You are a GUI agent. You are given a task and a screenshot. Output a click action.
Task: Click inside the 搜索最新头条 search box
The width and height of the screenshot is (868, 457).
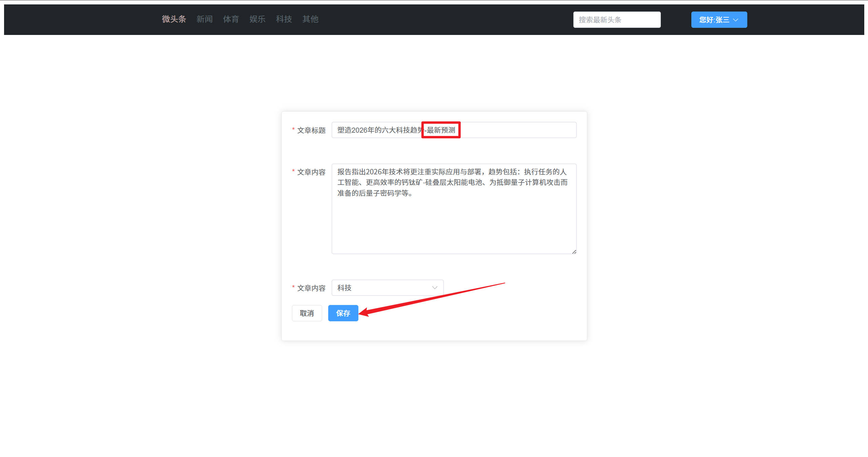[616, 19]
